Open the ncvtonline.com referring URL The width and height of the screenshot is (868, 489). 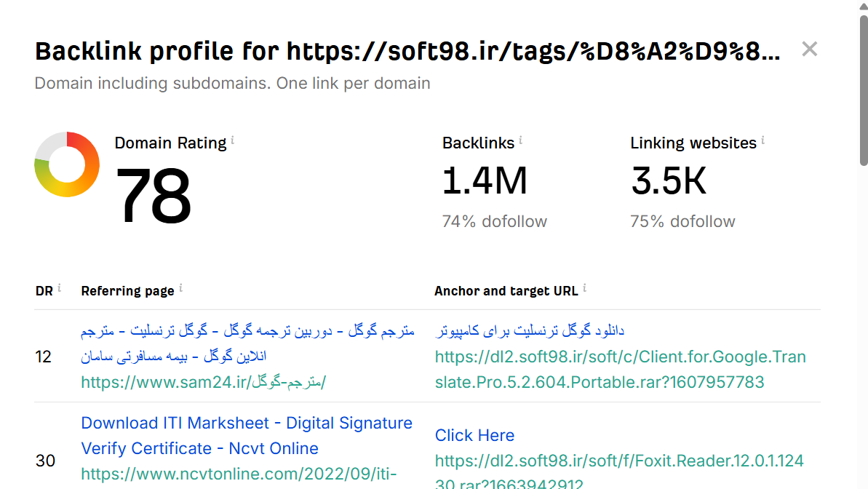pyautogui.click(x=239, y=474)
